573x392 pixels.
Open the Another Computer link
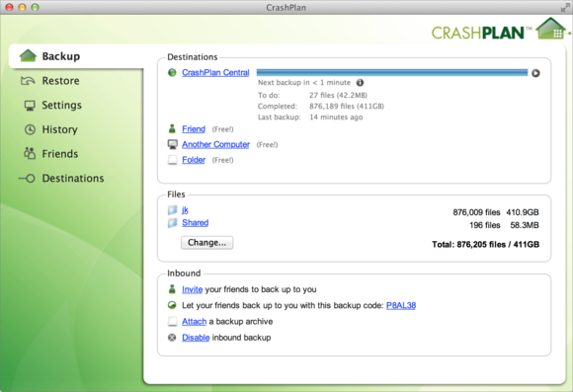click(215, 144)
